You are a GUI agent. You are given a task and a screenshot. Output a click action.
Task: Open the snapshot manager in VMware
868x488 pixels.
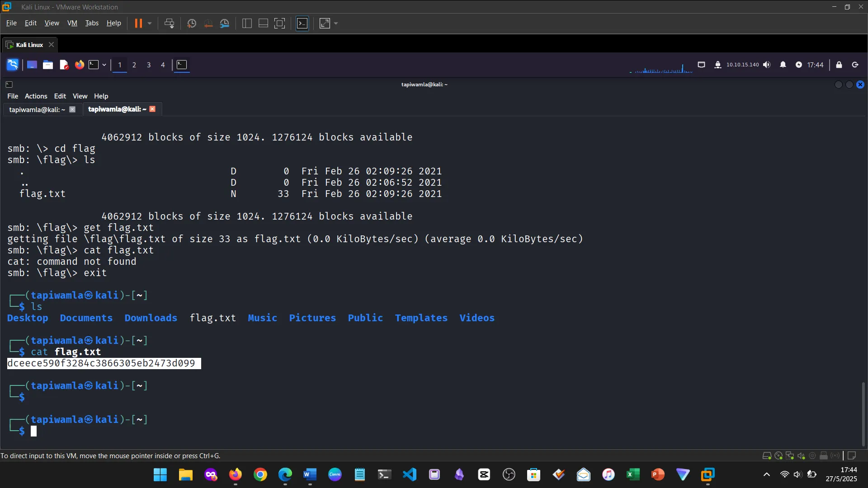point(225,23)
